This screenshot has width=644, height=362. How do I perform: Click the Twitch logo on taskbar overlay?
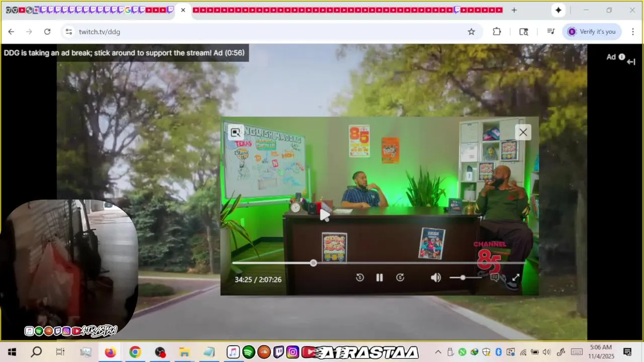[x=279, y=352]
